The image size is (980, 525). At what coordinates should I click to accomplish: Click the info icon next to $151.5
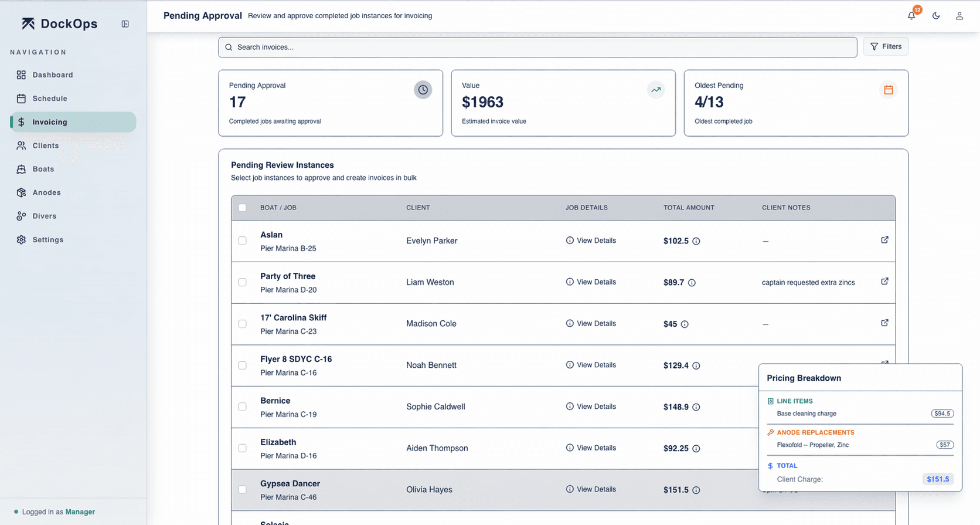[x=696, y=490]
